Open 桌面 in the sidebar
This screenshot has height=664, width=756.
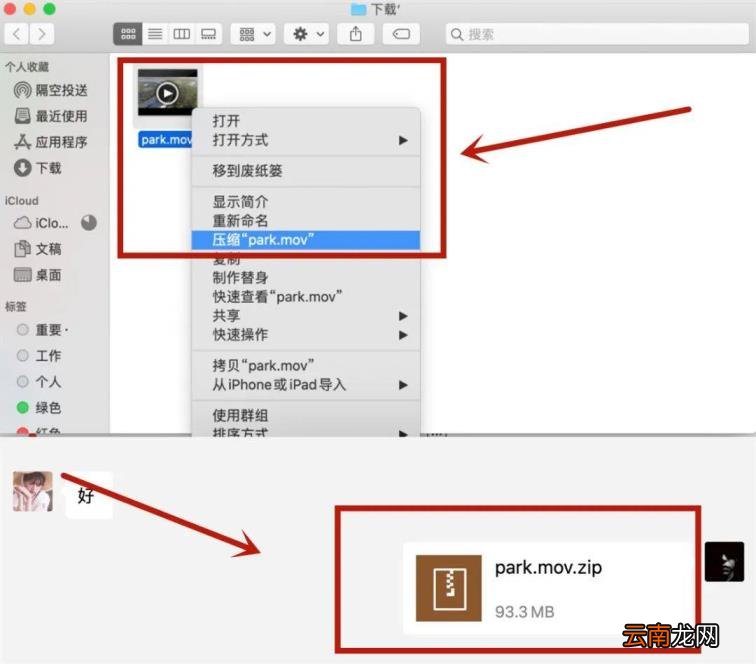(x=38, y=275)
